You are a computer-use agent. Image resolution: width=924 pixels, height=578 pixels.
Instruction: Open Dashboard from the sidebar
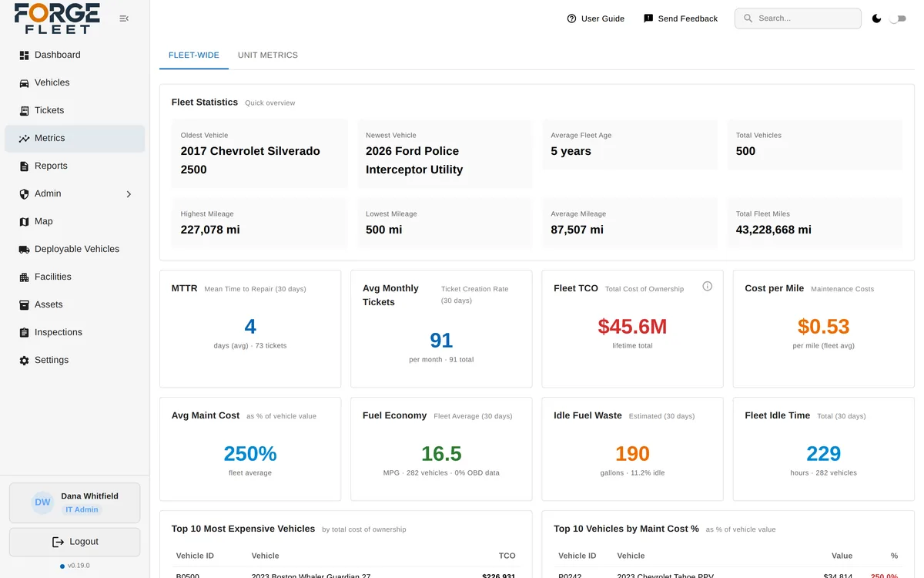point(75,55)
